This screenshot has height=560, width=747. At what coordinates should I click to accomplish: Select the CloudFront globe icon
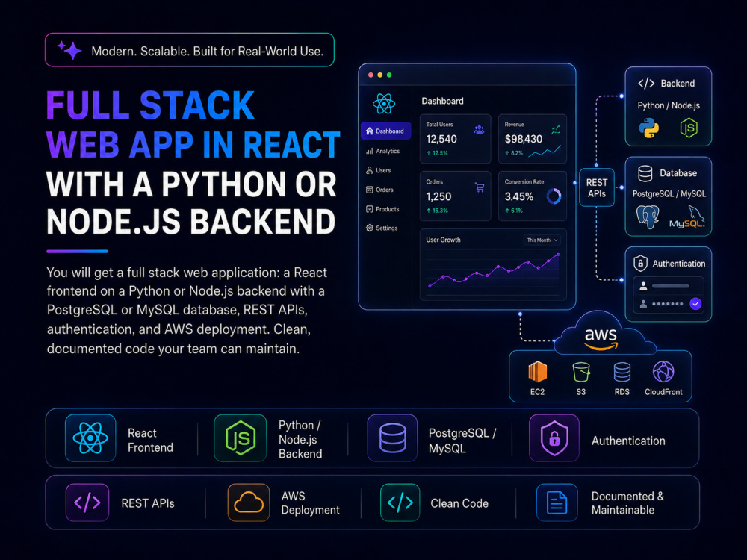pyautogui.click(x=663, y=371)
